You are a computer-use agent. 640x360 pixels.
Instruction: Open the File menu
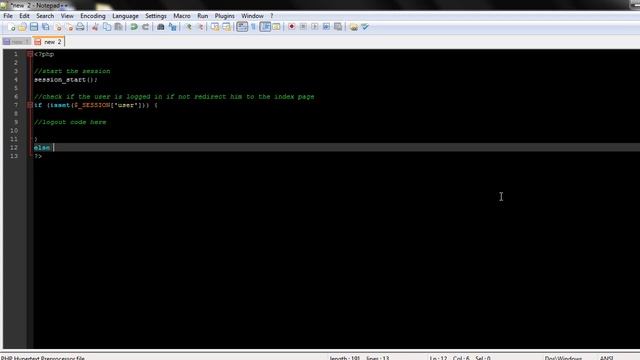tap(8, 16)
